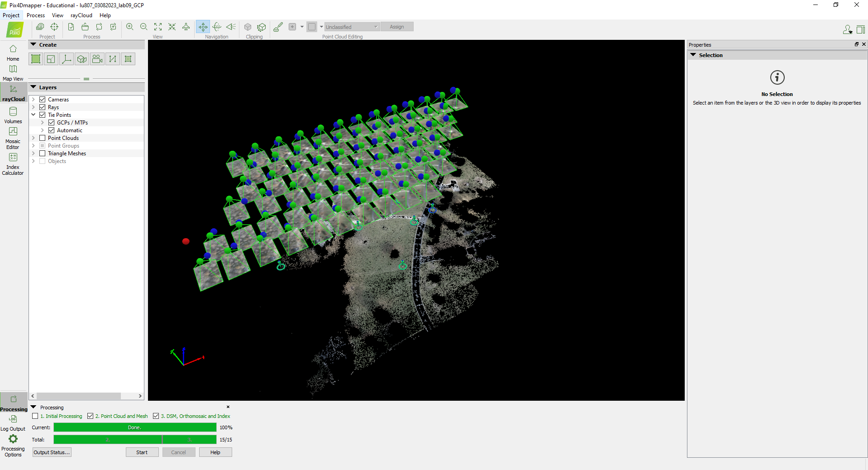Open the Project menu
The width and height of the screenshot is (868, 470).
click(x=11, y=15)
